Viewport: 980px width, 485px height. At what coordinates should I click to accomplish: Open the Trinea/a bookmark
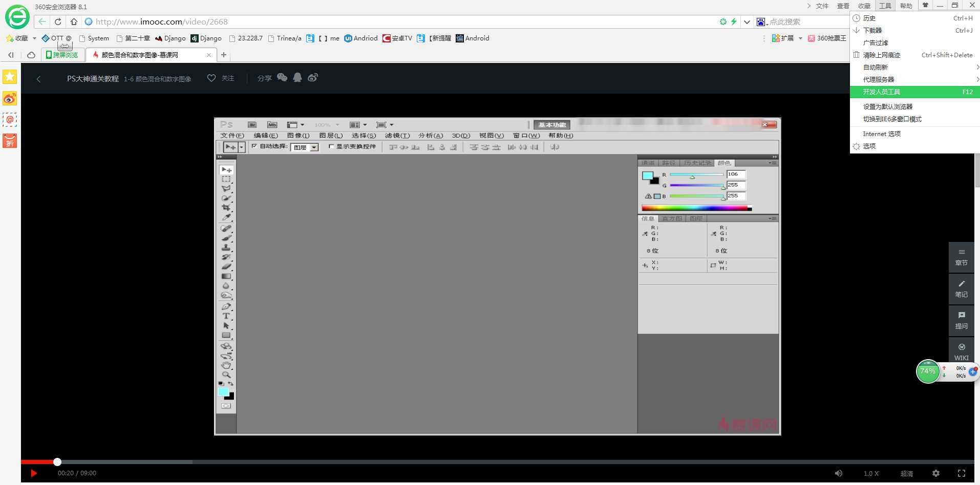[285, 38]
